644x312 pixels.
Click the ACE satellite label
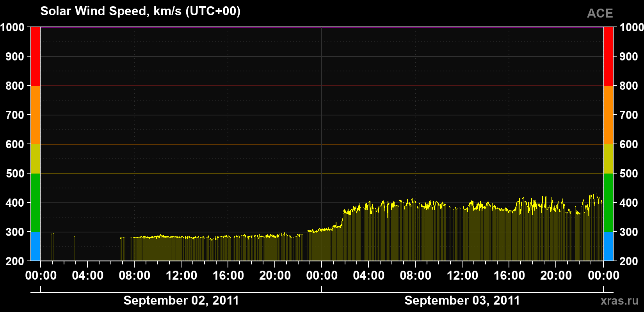tap(600, 13)
